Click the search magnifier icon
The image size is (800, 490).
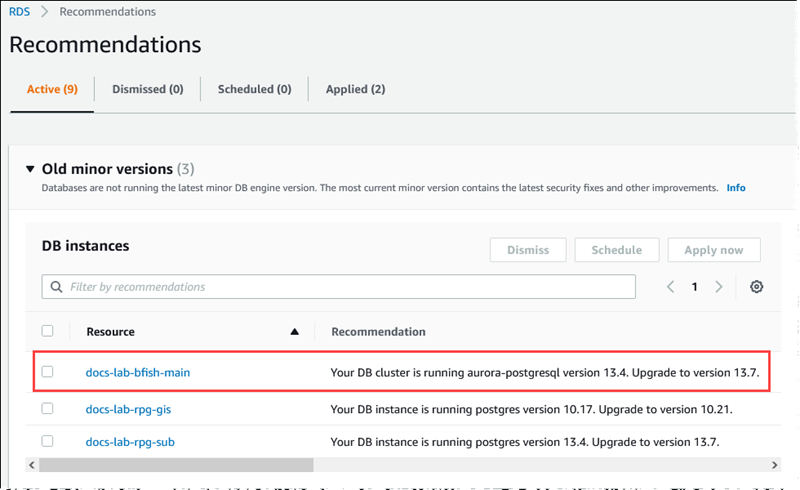[x=55, y=287]
